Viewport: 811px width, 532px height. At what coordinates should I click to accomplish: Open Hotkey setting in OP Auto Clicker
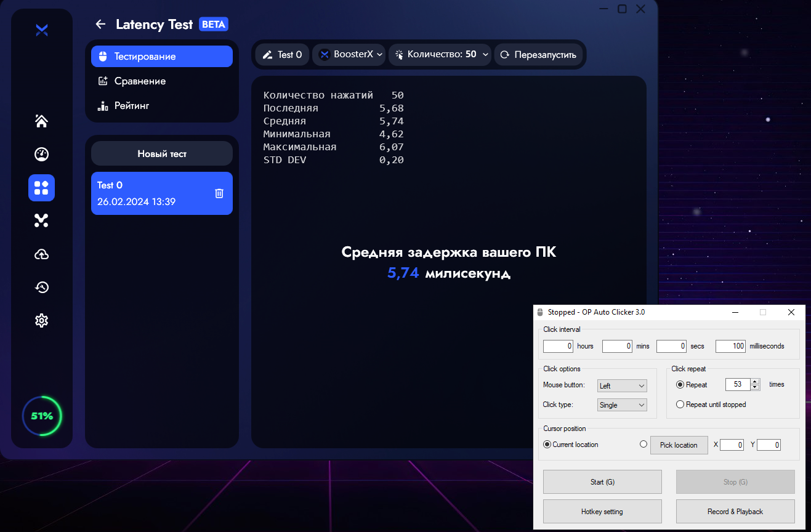click(602, 511)
